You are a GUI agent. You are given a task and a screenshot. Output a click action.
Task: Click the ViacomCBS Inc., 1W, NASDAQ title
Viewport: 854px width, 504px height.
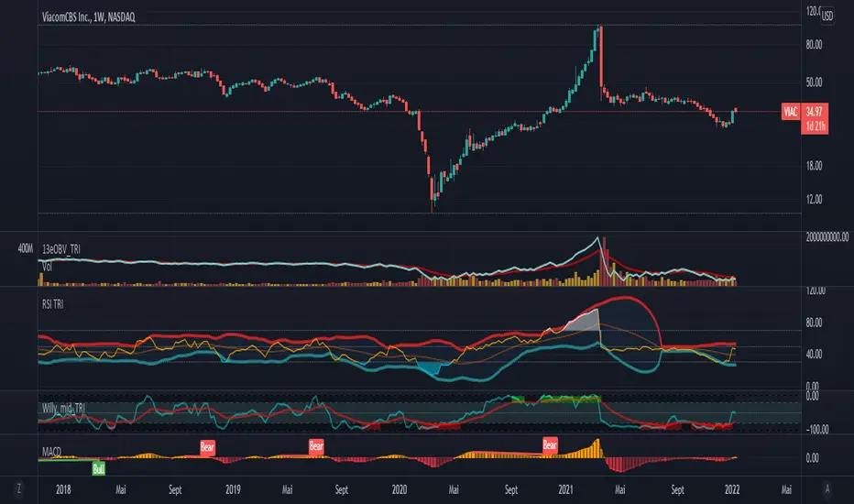tap(89, 17)
